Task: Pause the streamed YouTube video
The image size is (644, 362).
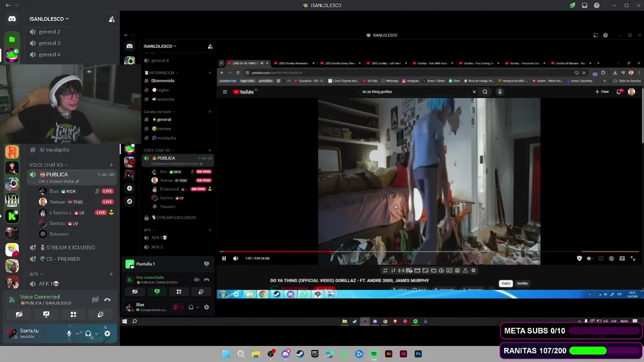Action: coord(224,258)
